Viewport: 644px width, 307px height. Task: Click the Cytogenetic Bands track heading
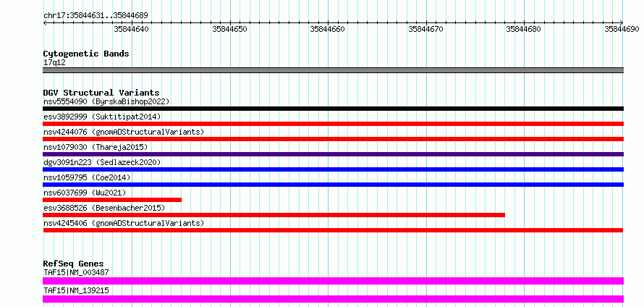tap(86, 54)
